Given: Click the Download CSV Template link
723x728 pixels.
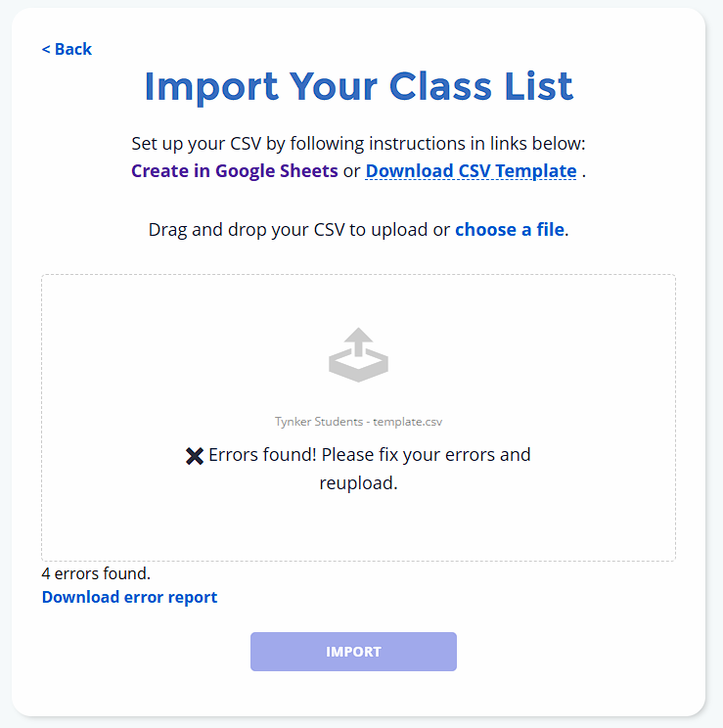Looking at the screenshot, I should [471, 171].
